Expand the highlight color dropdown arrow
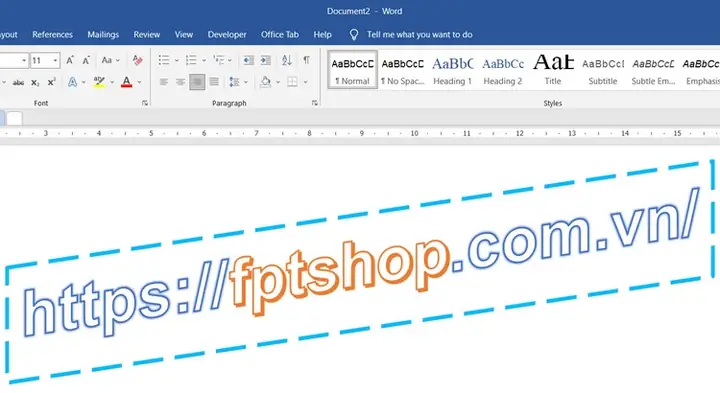This screenshot has width=720, height=393. point(112,83)
